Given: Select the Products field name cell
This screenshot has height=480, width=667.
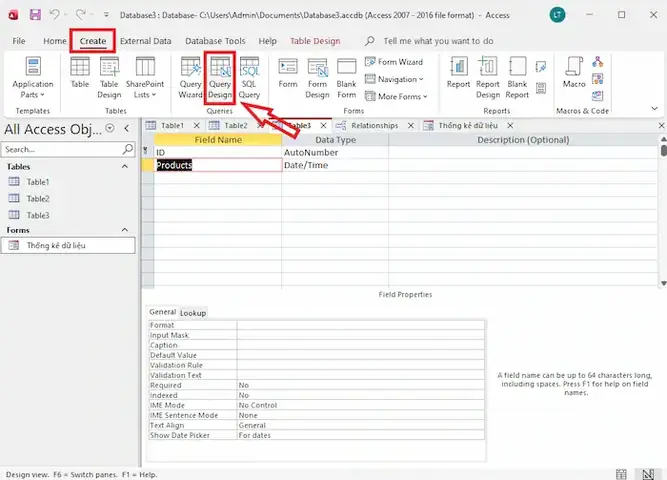Looking at the screenshot, I should (x=217, y=165).
